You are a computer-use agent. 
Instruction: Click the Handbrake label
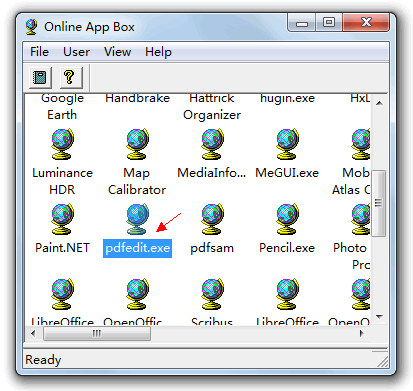click(x=137, y=99)
